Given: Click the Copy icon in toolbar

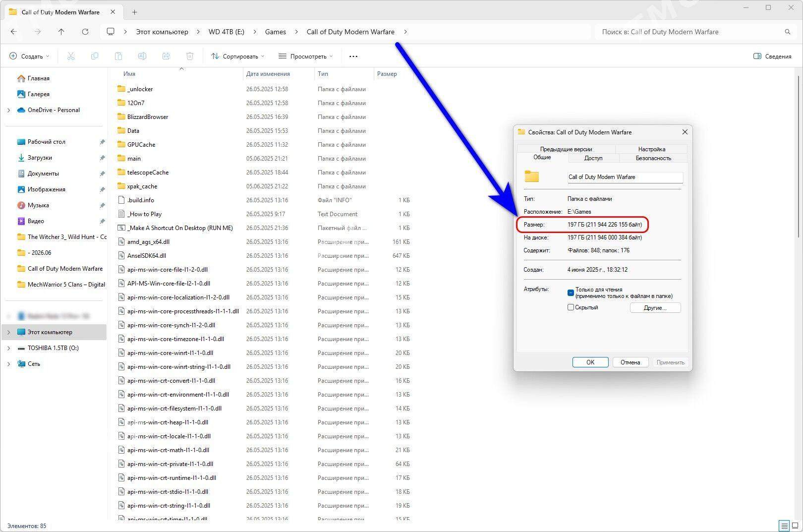Looking at the screenshot, I should pyautogui.click(x=95, y=56).
